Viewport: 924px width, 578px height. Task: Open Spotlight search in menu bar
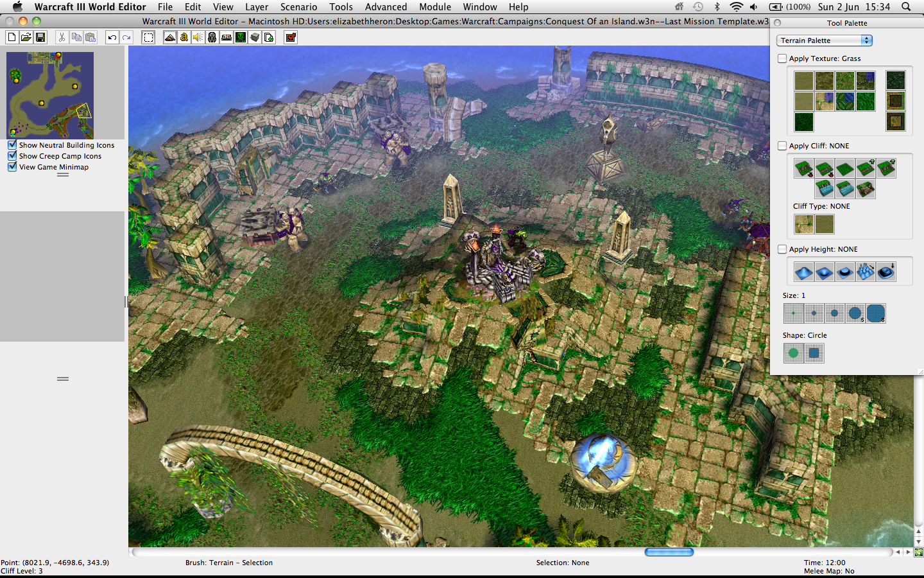tap(906, 7)
